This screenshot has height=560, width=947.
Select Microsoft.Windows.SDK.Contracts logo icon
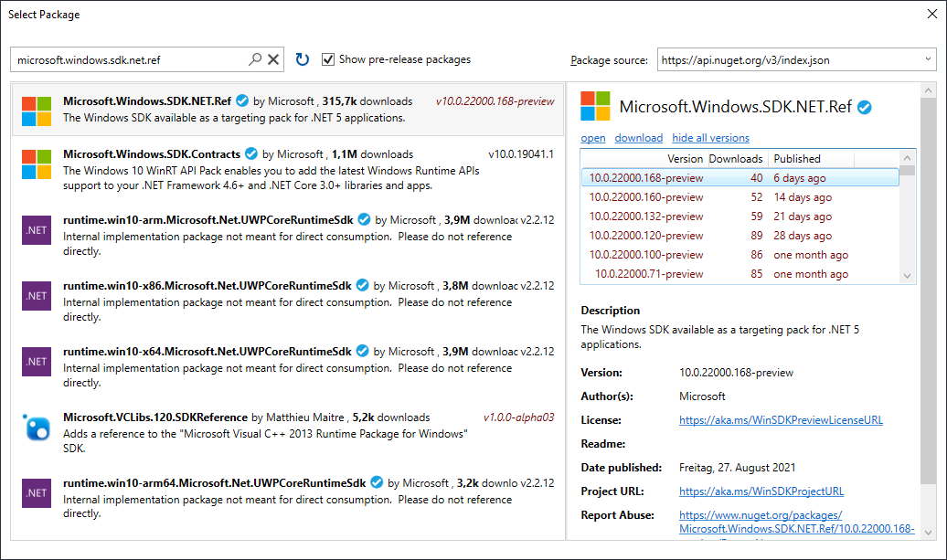coord(37,164)
